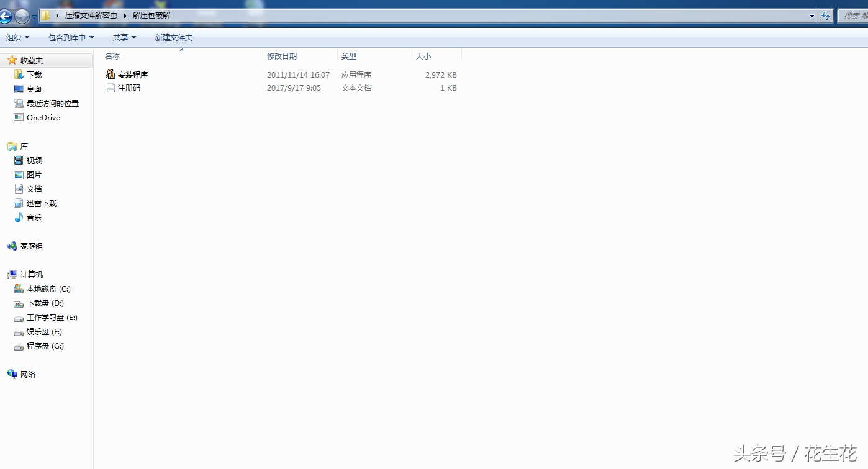Click the 新建文件夹 button
This screenshot has width=868, height=469.
(174, 38)
